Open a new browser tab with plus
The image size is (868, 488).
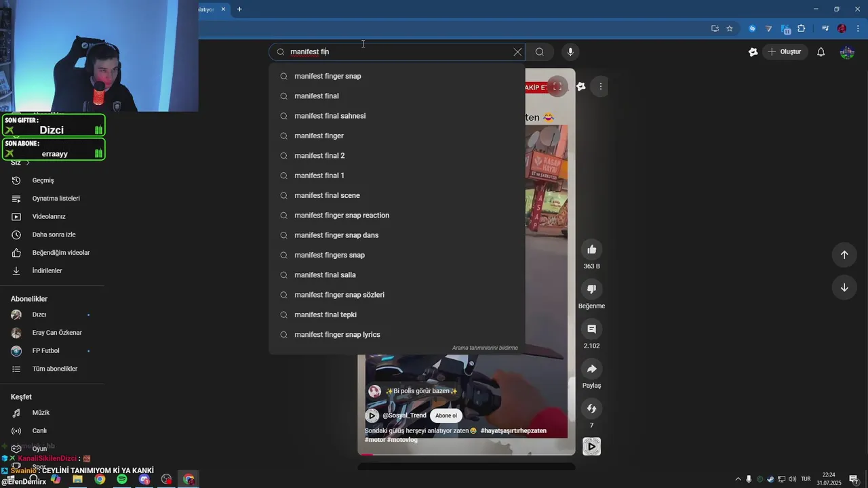pyautogui.click(x=239, y=9)
